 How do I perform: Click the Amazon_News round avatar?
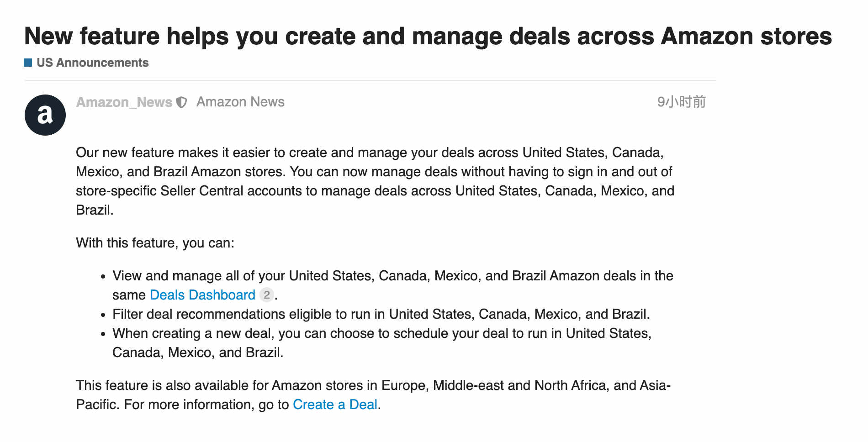45,115
